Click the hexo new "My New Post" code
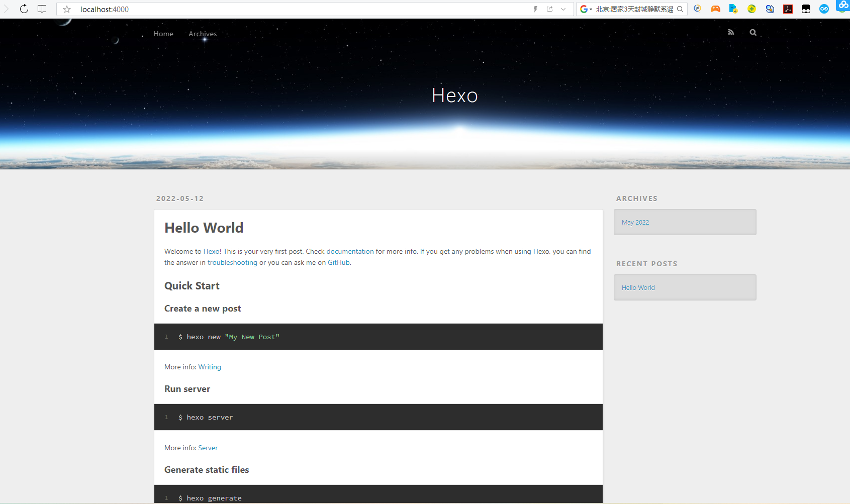 tap(229, 337)
